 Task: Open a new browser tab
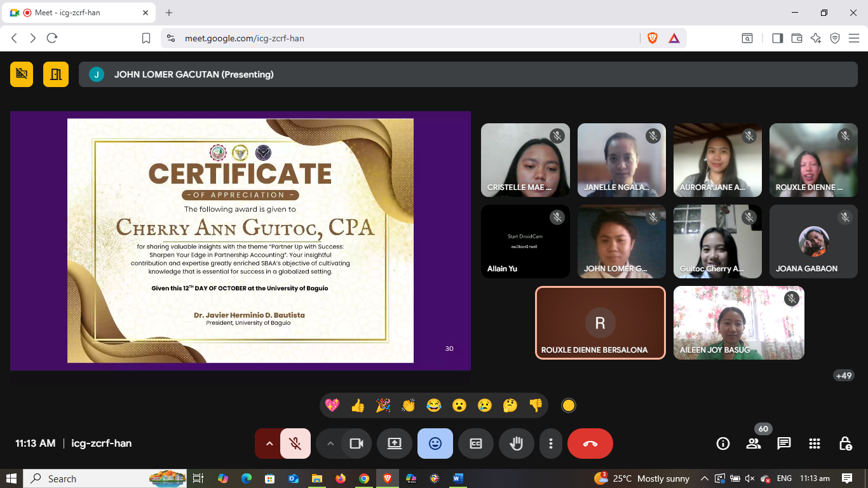point(169,13)
